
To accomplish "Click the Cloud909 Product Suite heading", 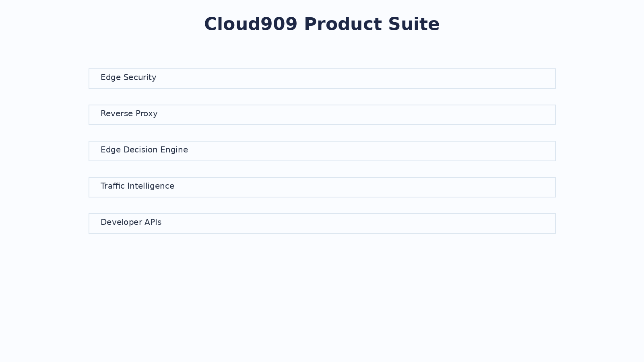I will [x=322, y=24].
